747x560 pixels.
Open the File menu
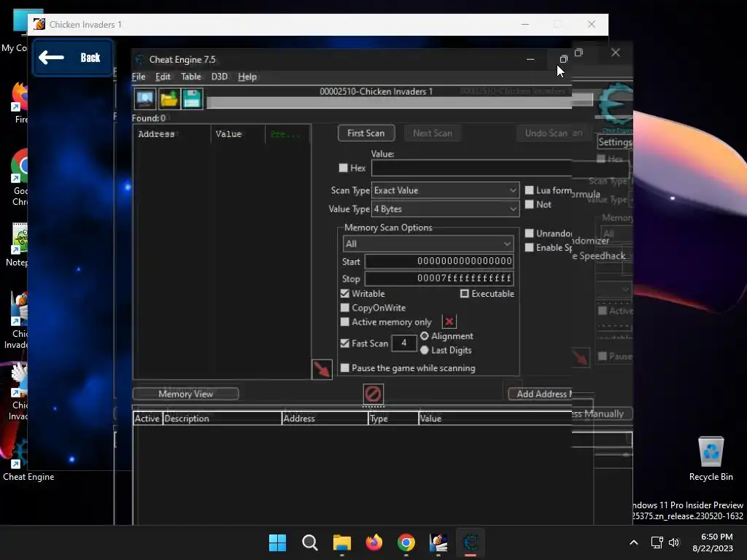139,77
